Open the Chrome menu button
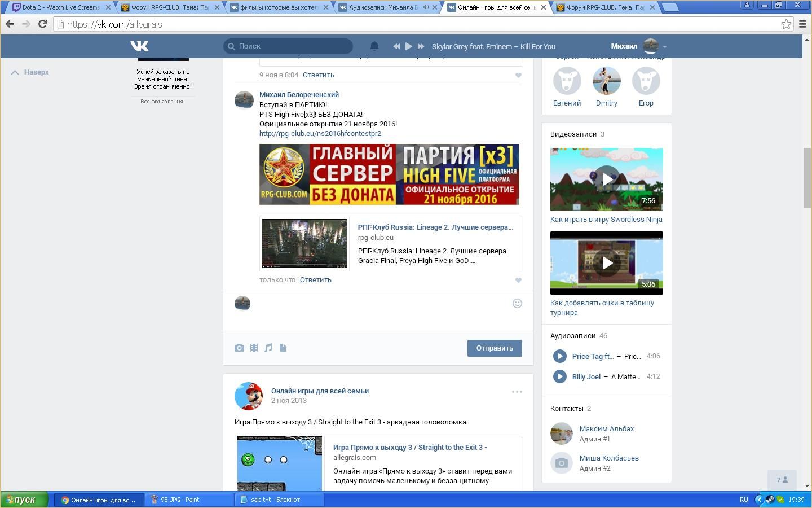This screenshot has width=812, height=508. [x=803, y=24]
